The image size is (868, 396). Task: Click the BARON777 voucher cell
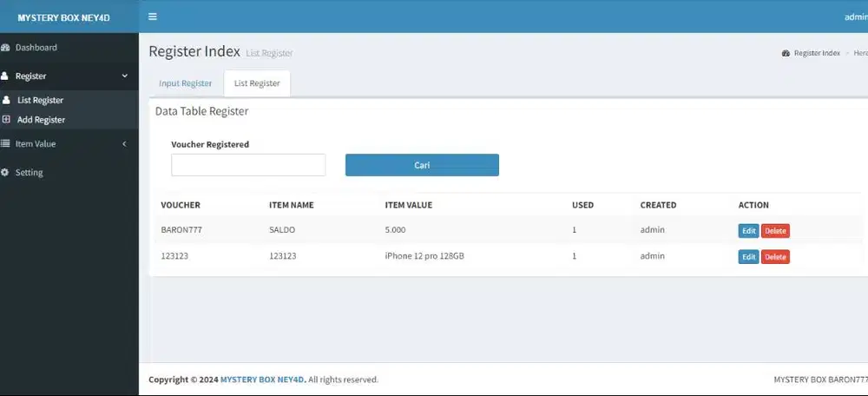click(x=181, y=229)
